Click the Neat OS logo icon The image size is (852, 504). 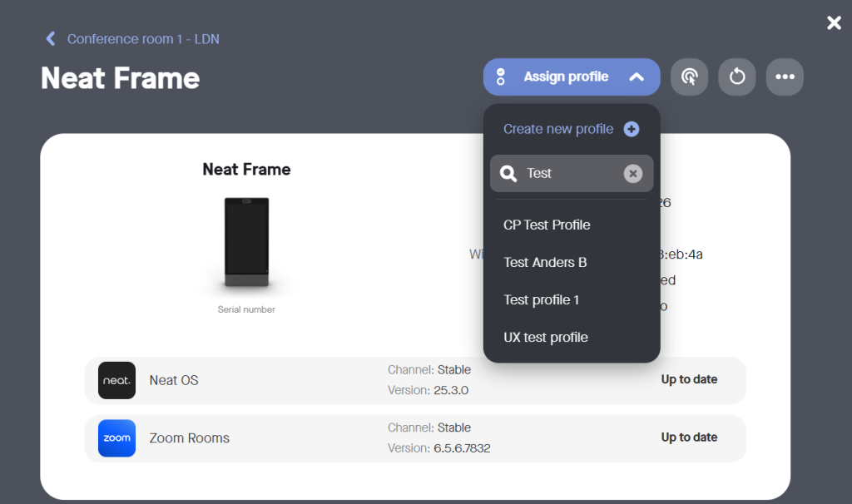(116, 380)
